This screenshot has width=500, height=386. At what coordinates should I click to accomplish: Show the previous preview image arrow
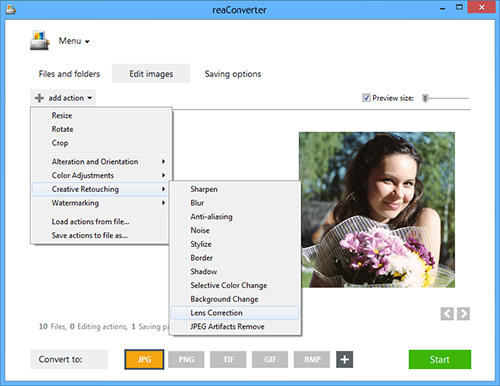(x=447, y=314)
